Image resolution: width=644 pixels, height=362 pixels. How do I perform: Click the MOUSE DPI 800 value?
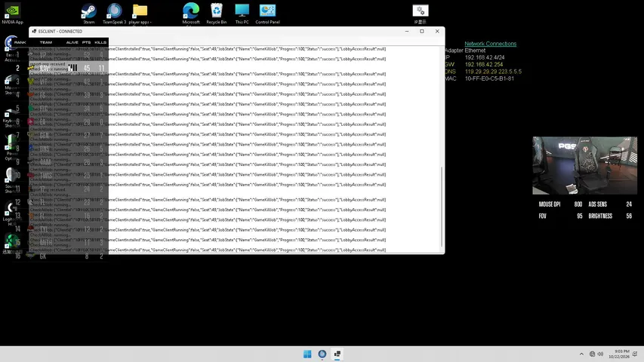coord(578,204)
